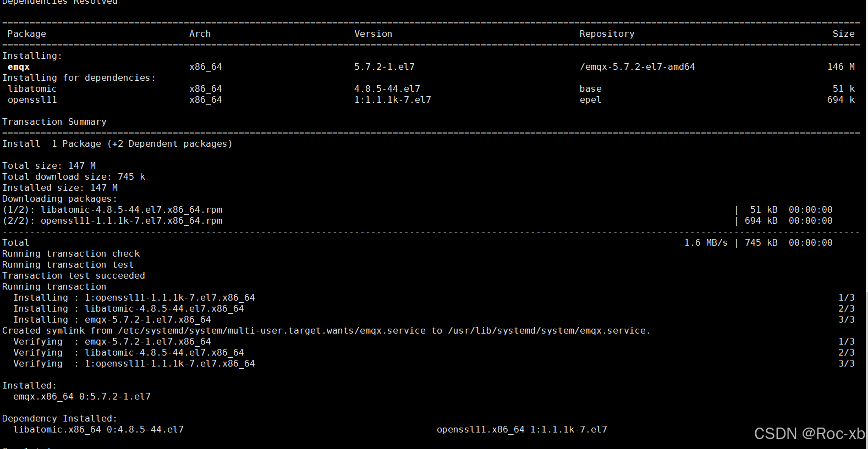Click the 'Downloading packages:' line
This screenshot has width=868, height=449.
[x=59, y=199]
